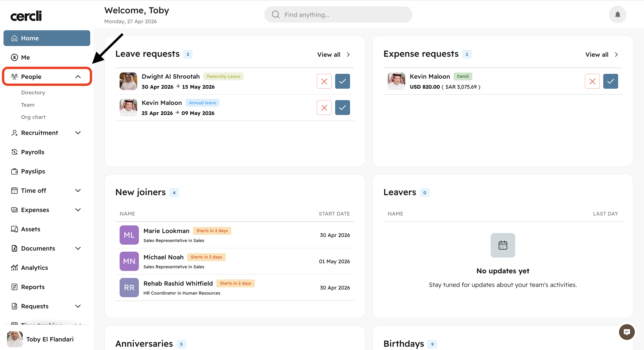Approve Kevin Maloon's USD 820 expense

click(x=610, y=81)
